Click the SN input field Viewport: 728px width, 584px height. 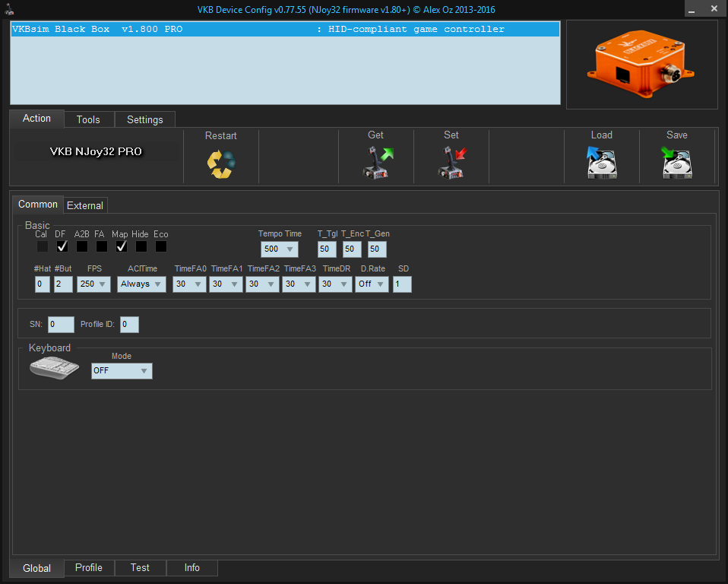coord(61,324)
